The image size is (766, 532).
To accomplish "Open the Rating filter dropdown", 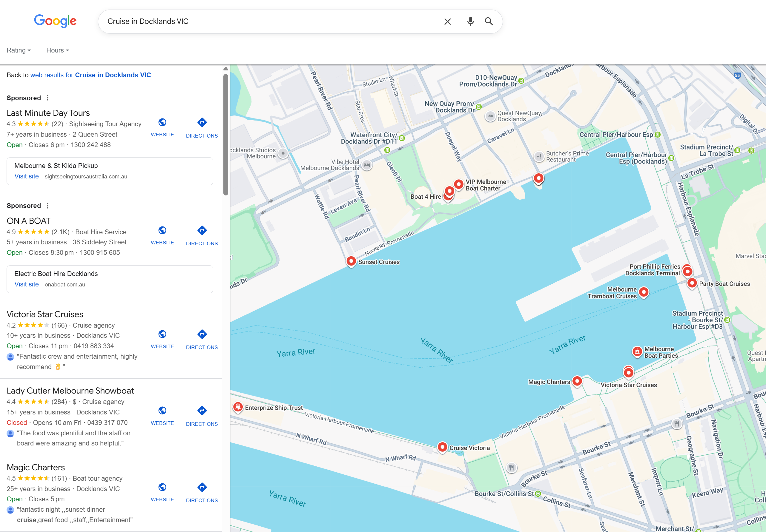I will pyautogui.click(x=19, y=50).
